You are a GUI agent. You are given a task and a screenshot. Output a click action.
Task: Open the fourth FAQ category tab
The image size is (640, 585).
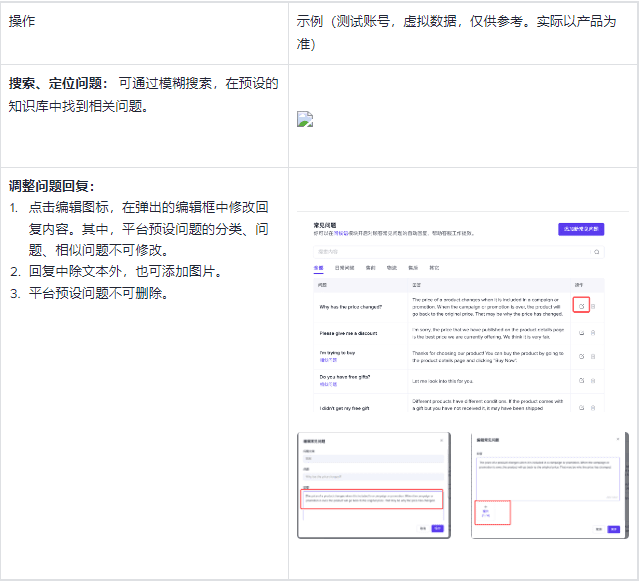(x=391, y=268)
